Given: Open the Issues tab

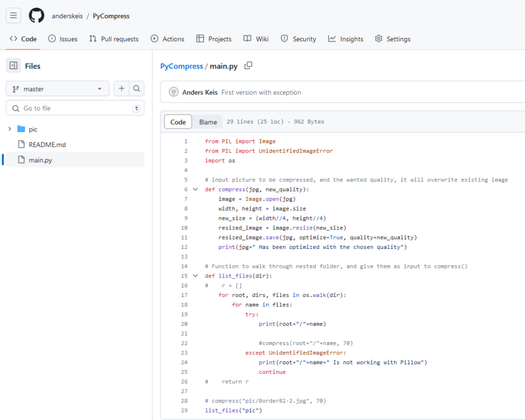Looking at the screenshot, I should pyautogui.click(x=63, y=39).
